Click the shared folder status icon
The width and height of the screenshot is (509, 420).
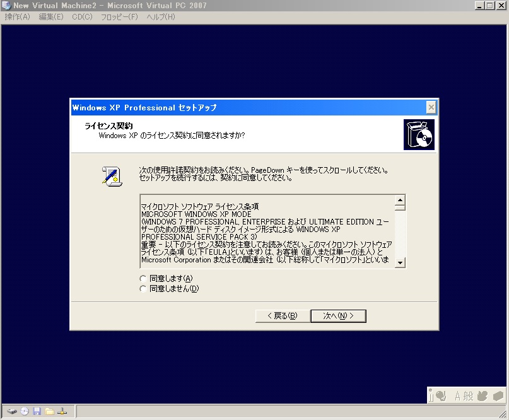[x=50, y=412]
